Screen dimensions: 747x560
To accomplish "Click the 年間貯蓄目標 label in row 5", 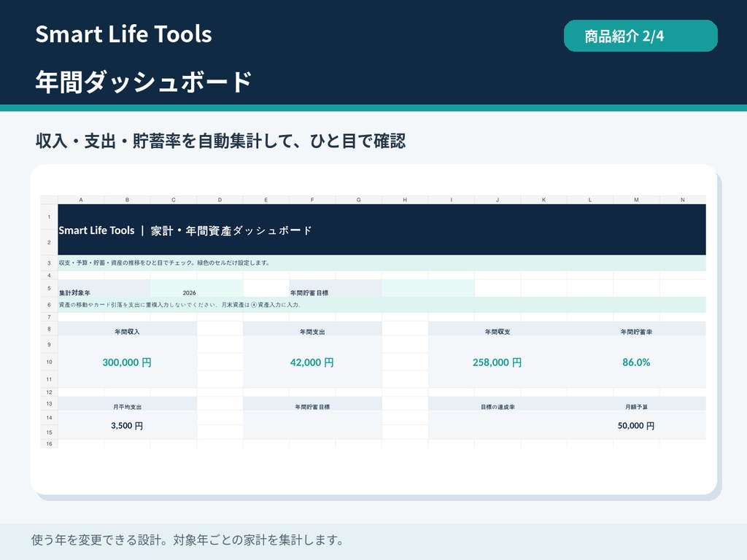I will pyautogui.click(x=336, y=289).
